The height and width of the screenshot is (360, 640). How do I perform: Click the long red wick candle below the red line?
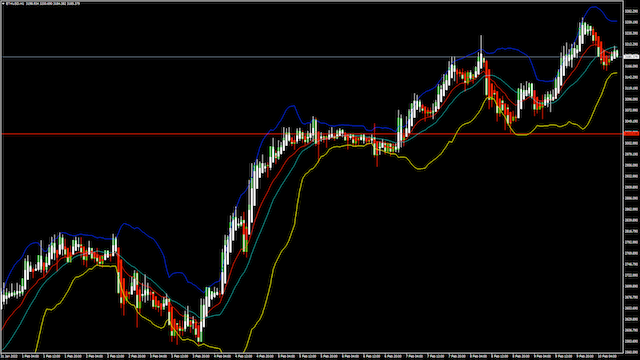(377, 151)
